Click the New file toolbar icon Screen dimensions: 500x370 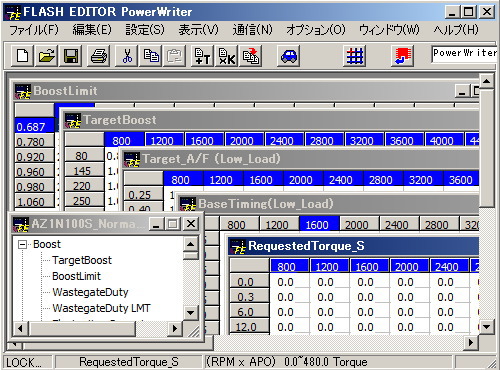22,56
